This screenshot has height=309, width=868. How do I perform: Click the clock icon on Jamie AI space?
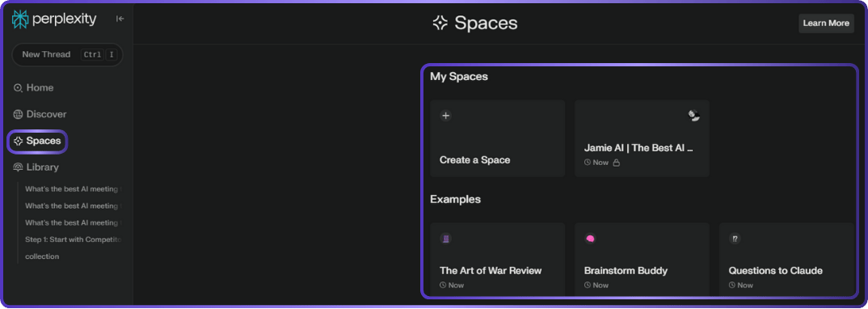(x=588, y=163)
